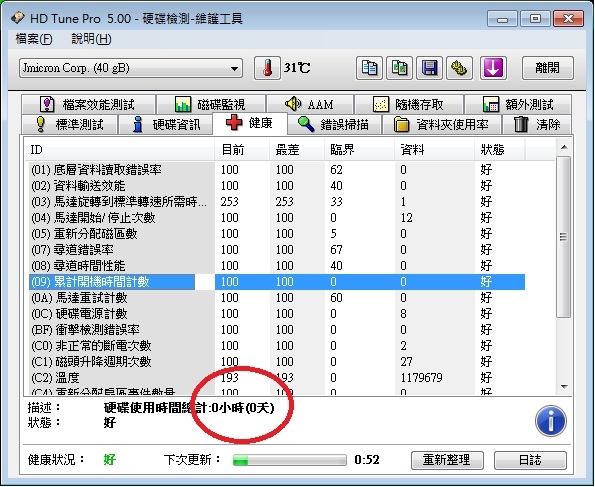This screenshot has height=487, width=595.
Task: Click data value 1179679
Action: coord(421,378)
